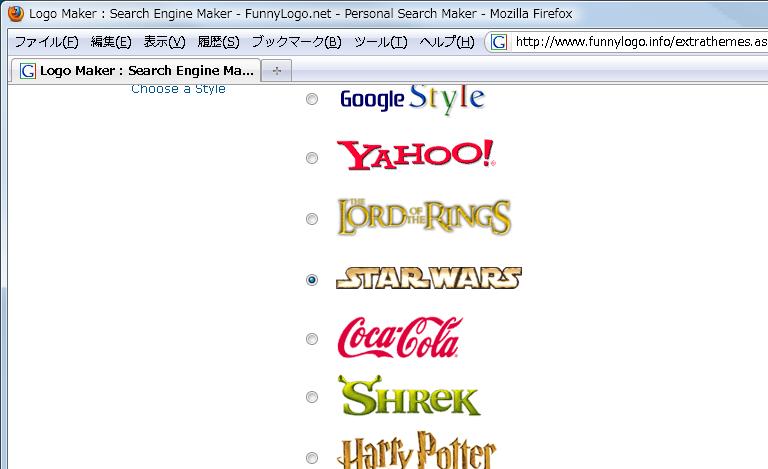Click the Shrek logo image

(409, 396)
